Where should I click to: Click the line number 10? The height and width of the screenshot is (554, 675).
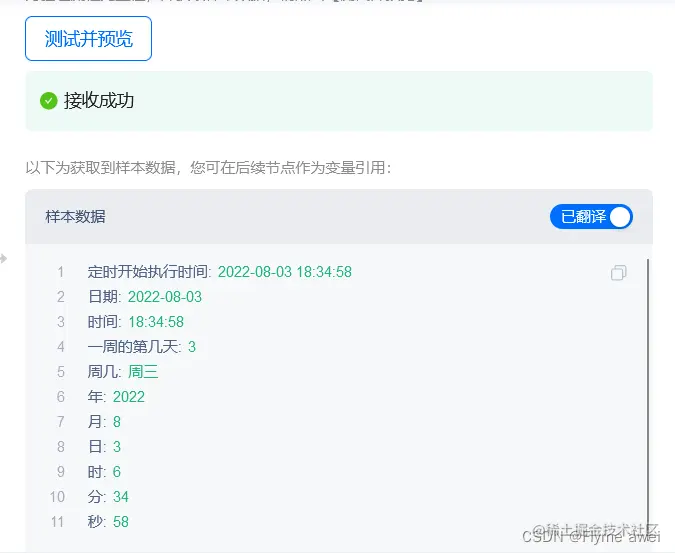coord(57,497)
